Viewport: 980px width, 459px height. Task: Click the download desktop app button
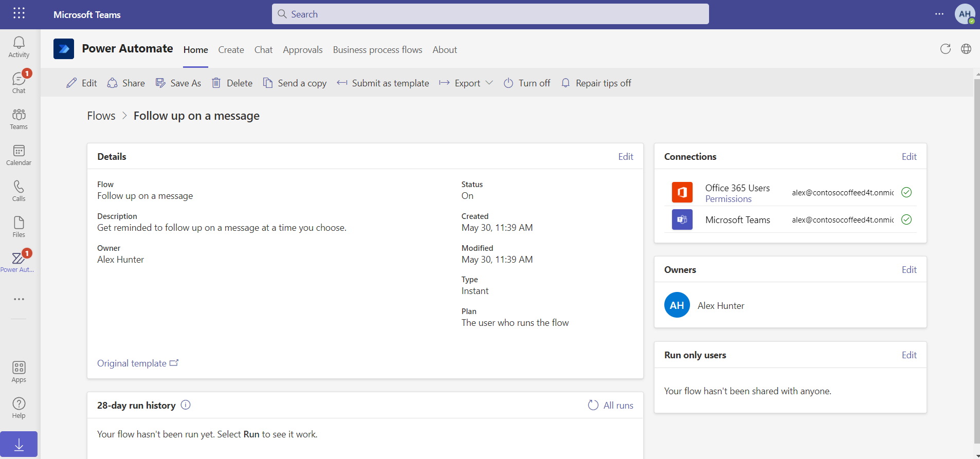point(19,444)
